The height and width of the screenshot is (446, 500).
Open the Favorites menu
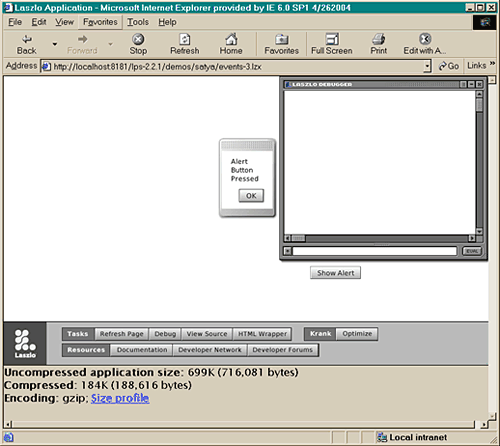100,22
